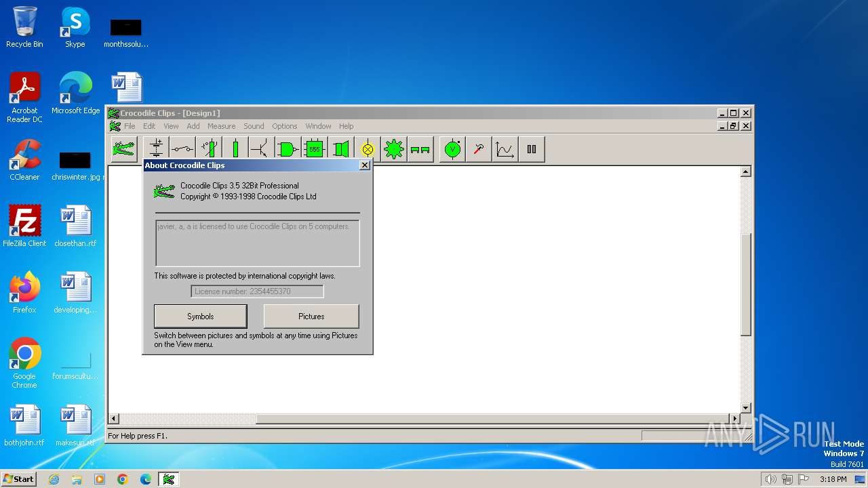Open the Windows Start menu
868x488 pixels.
(18, 479)
